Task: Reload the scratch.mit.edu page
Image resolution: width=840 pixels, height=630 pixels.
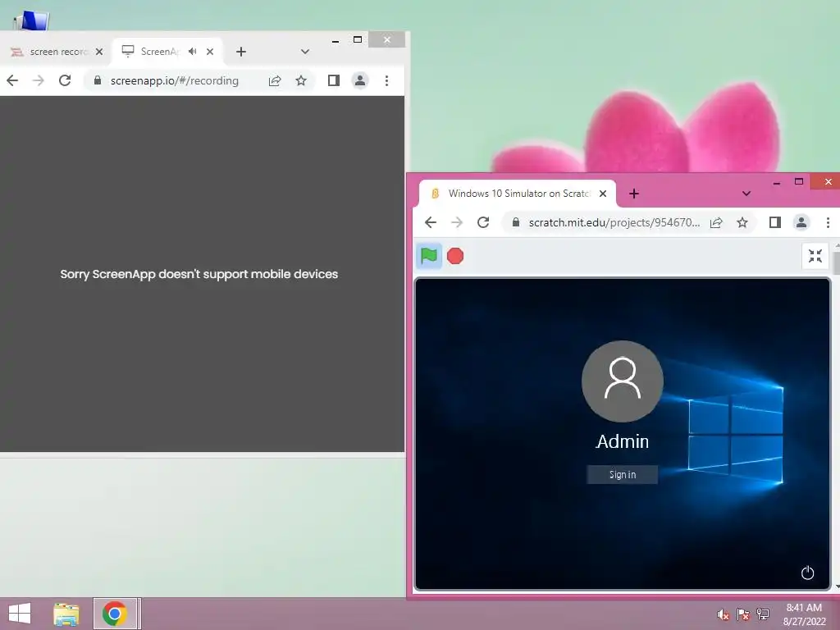Action: 483,222
